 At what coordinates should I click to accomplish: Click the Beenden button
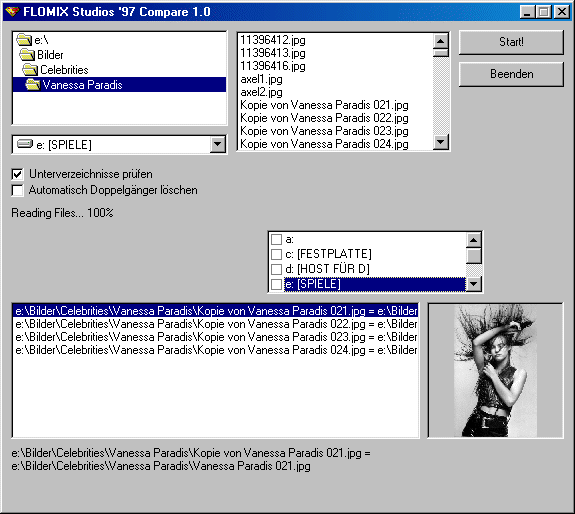tap(511, 74)
